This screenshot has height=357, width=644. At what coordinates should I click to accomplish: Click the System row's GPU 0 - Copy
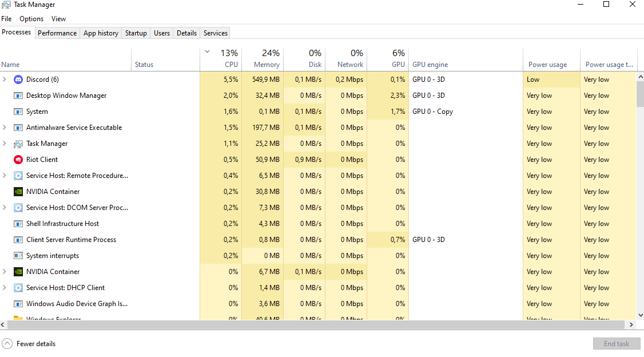pos(432,112)
